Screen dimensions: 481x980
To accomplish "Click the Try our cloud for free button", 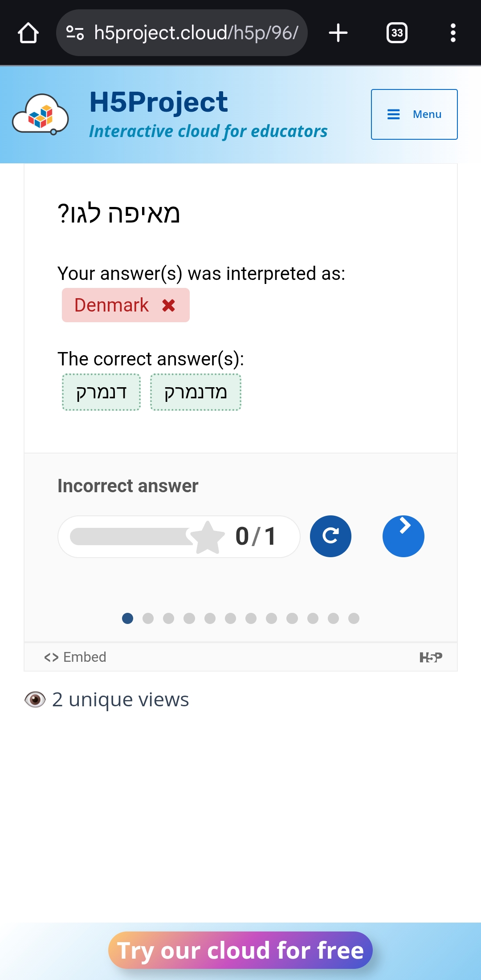I will (240, 950).
